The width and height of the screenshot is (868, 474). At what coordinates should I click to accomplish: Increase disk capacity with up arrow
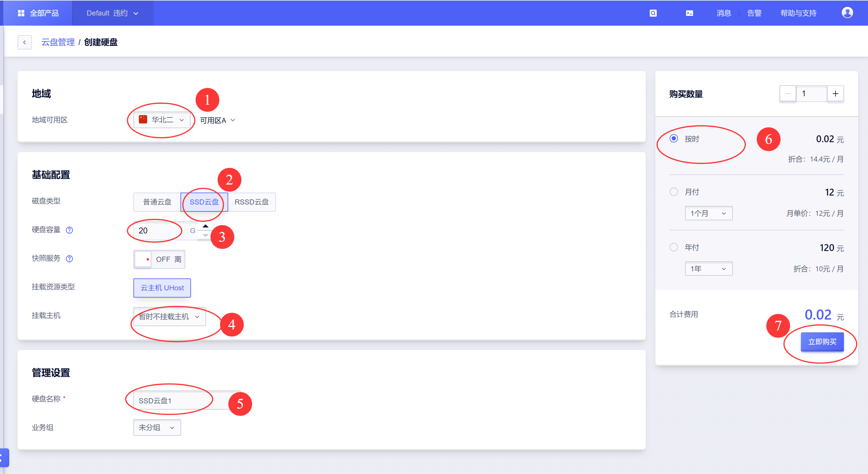click(205, 226)
